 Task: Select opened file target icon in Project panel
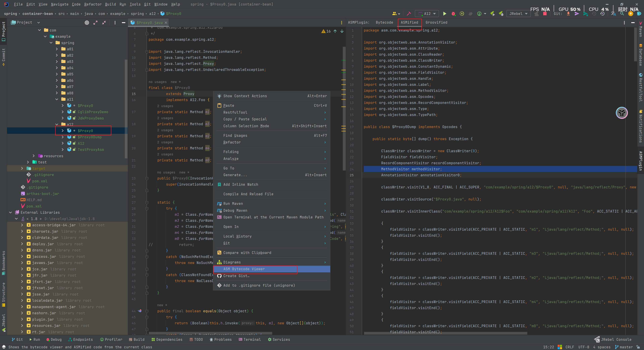tap(87, 23)
